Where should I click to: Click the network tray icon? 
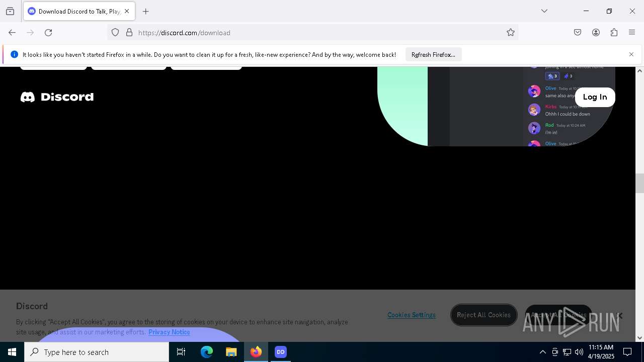click(567, 352)
